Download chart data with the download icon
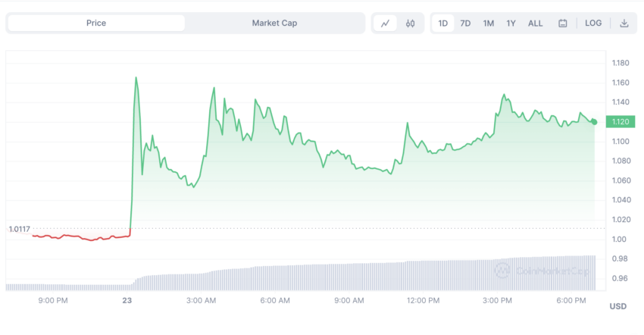644x335 pixels. coord(624,23)
